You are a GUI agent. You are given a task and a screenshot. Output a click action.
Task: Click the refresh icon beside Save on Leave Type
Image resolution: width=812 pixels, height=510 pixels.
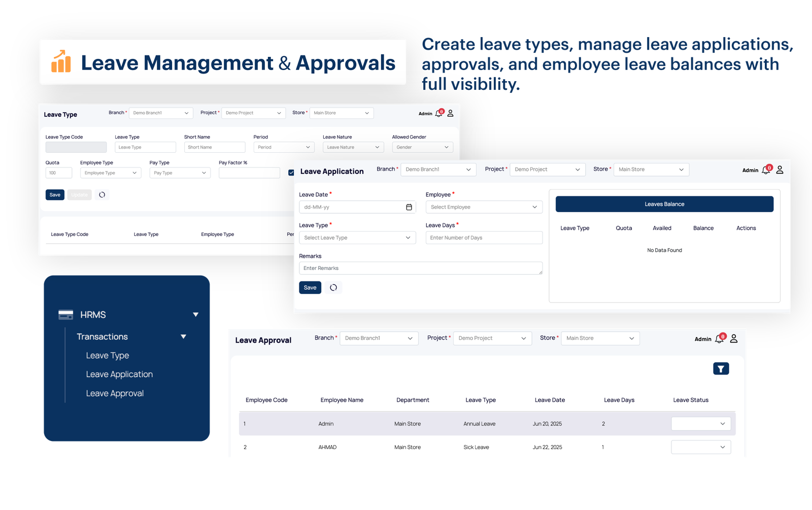pyautogui.click(x=101, y=194)
